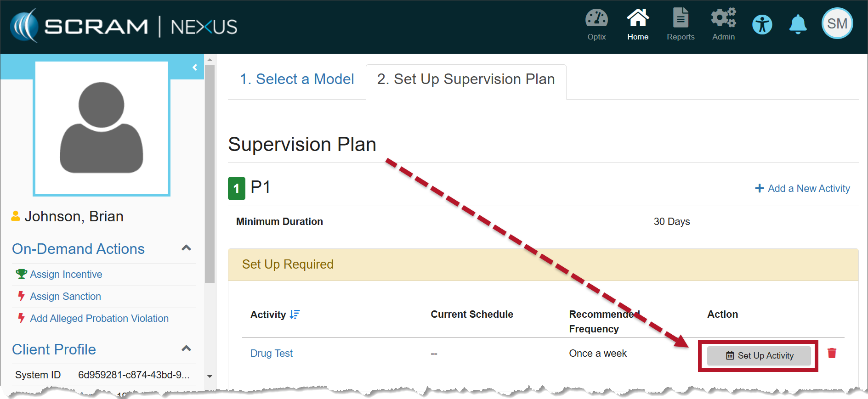Open the SM user avatar menu

point(837,23)
